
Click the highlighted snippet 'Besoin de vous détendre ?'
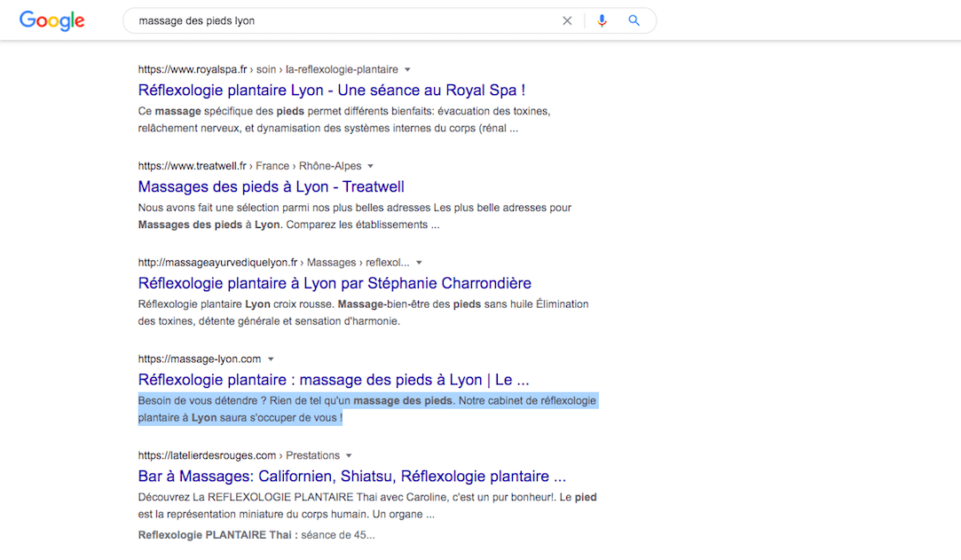[366, 409]
